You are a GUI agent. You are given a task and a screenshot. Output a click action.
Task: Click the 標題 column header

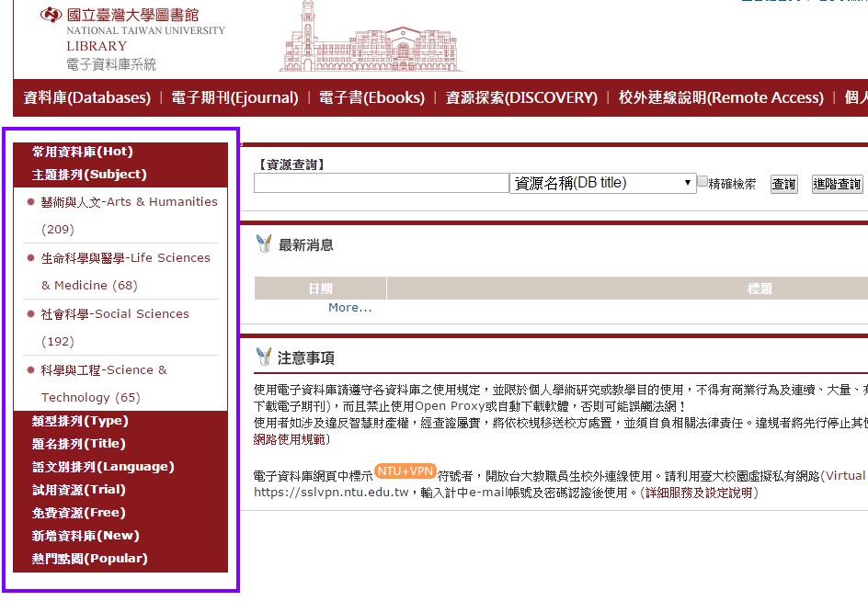[759, 289]
